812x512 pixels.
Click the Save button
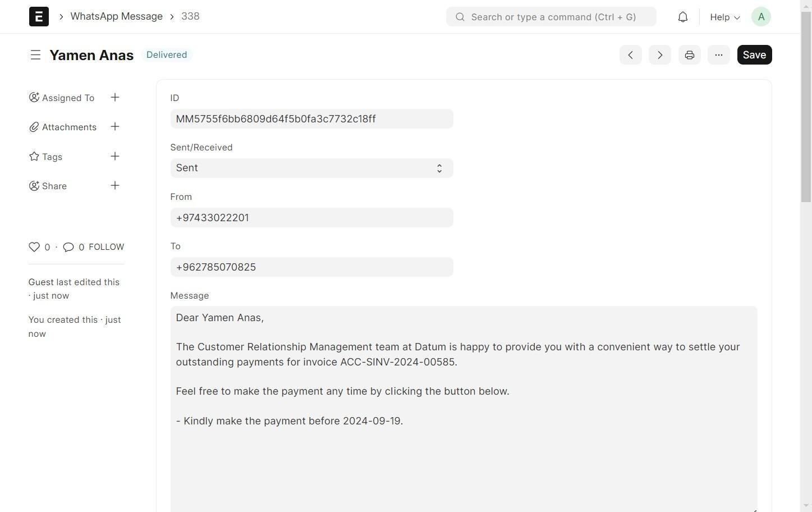[x=754, y=55]
